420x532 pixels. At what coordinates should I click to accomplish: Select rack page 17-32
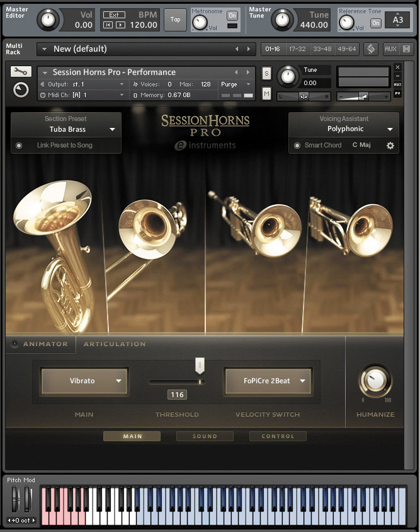tap(297, 49)
